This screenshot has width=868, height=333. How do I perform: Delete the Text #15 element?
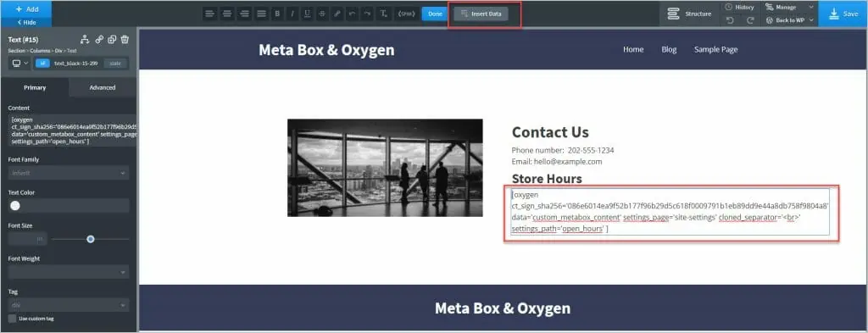point(125,39)
